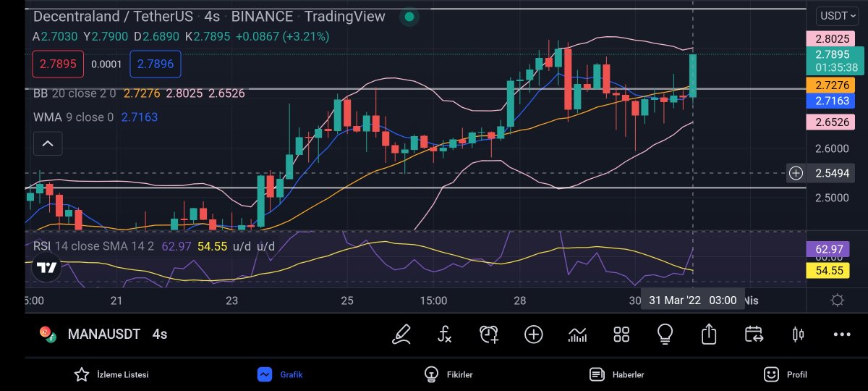Tap the share chart icon
Screen dimensions: 868x391
tap(709, 334)
